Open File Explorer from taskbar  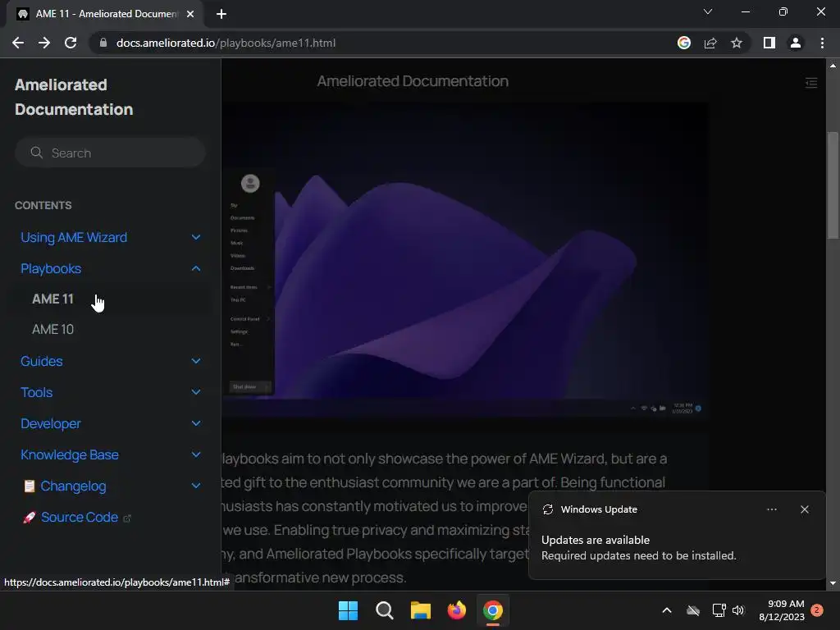[x=421, y=610]
